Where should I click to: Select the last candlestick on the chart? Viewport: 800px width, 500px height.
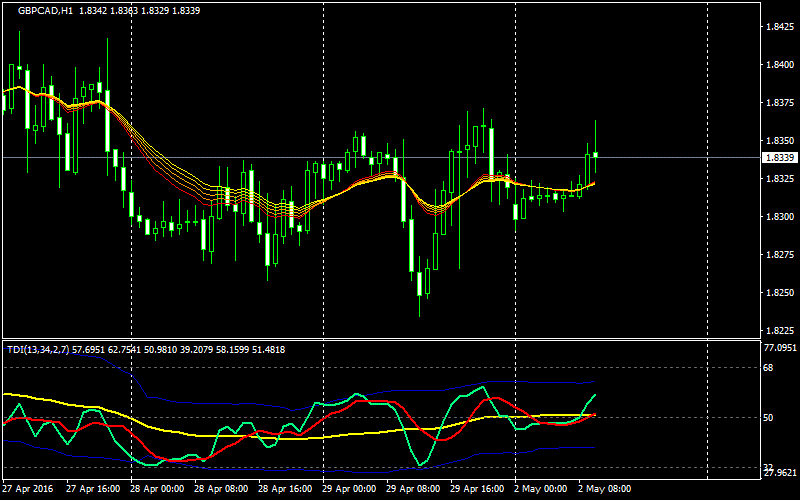coord(595,155)
